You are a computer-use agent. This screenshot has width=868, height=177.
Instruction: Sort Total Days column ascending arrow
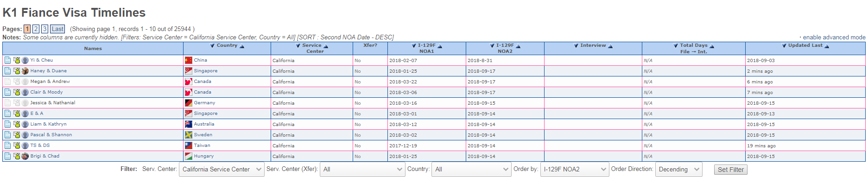tap(712, 46)
